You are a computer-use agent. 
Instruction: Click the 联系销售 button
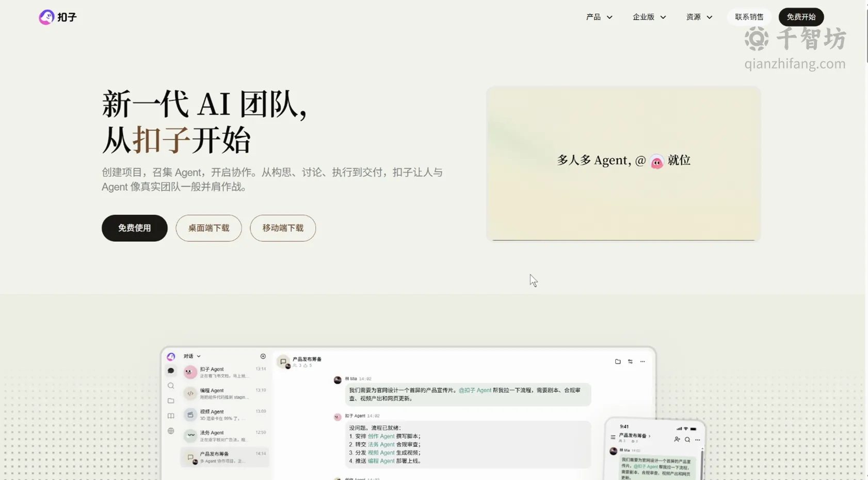click(x=749, y=17)
